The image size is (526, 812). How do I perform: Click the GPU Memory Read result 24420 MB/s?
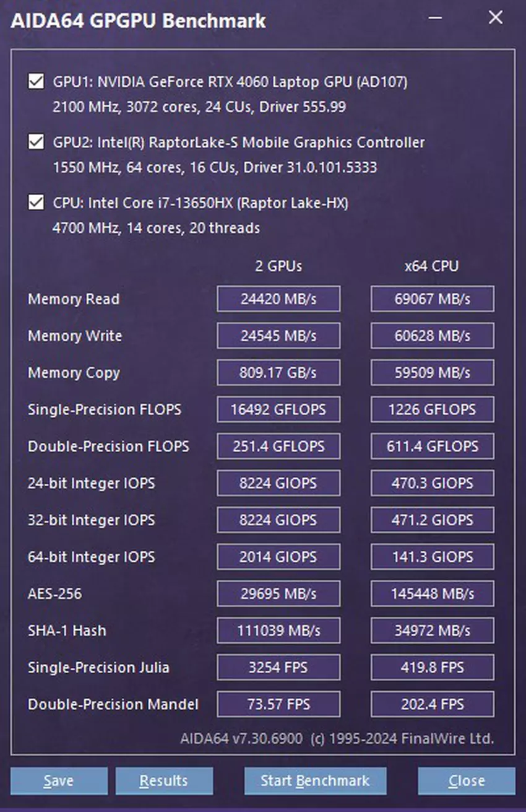(278, 299)
